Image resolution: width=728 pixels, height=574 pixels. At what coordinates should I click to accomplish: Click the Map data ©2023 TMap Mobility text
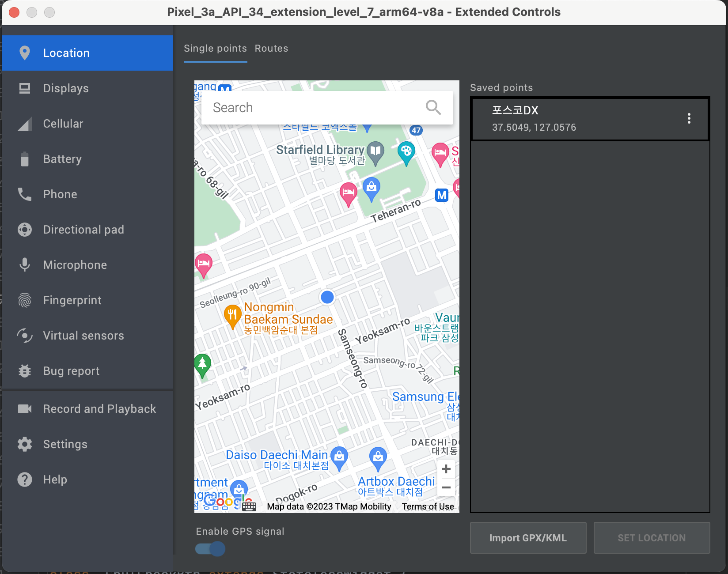329,506
